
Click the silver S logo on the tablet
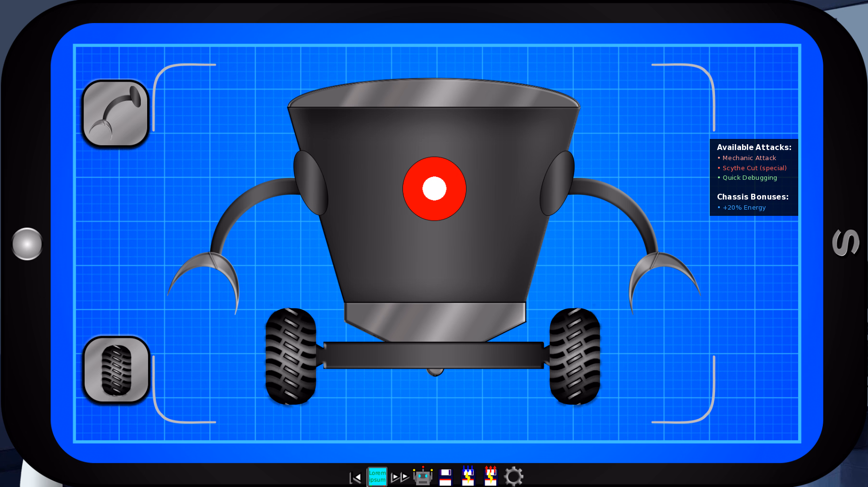click(x=845, y=243)
